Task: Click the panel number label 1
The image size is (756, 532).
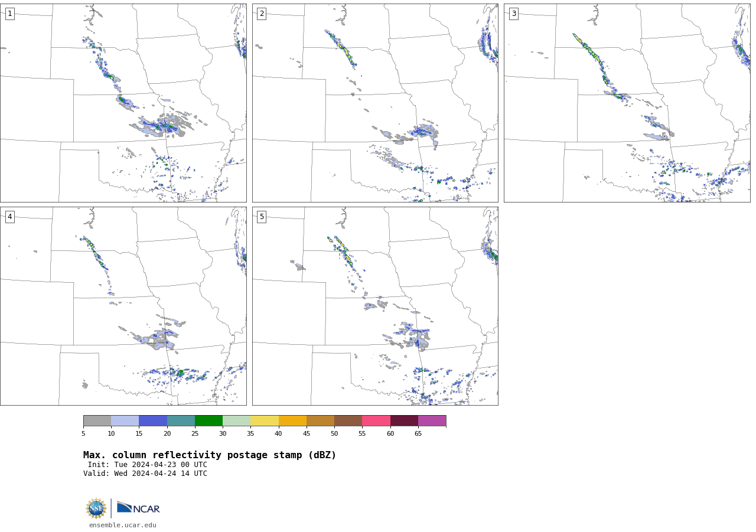Action: 9,14
